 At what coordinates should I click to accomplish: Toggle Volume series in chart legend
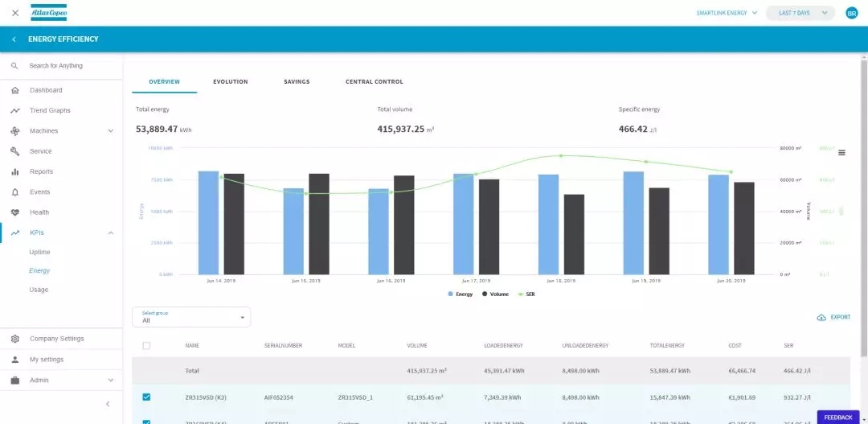pyautogui.click(x=495, y=294)
